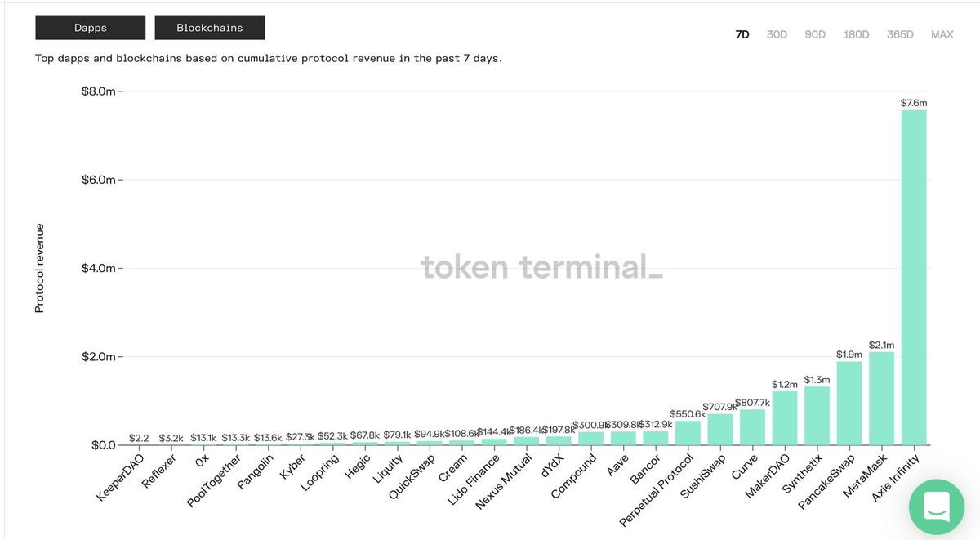This screenshot has width=980, height=540.
Task: Open the Intercom chat bubble
Action: point(936,507)
